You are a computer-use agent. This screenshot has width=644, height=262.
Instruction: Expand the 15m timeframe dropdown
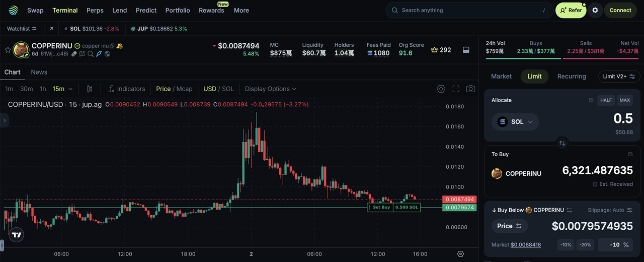pyautogui.click(x=63, y=89)
